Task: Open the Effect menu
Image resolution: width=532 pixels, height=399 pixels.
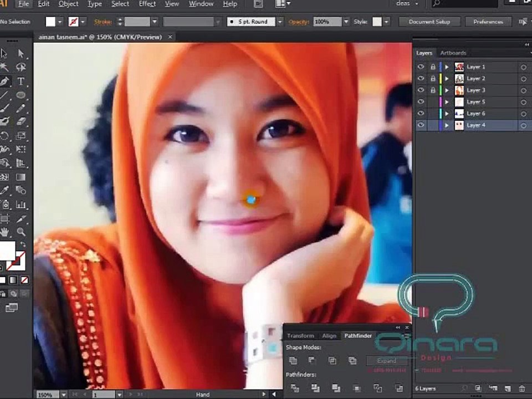Action: point(147,4)
